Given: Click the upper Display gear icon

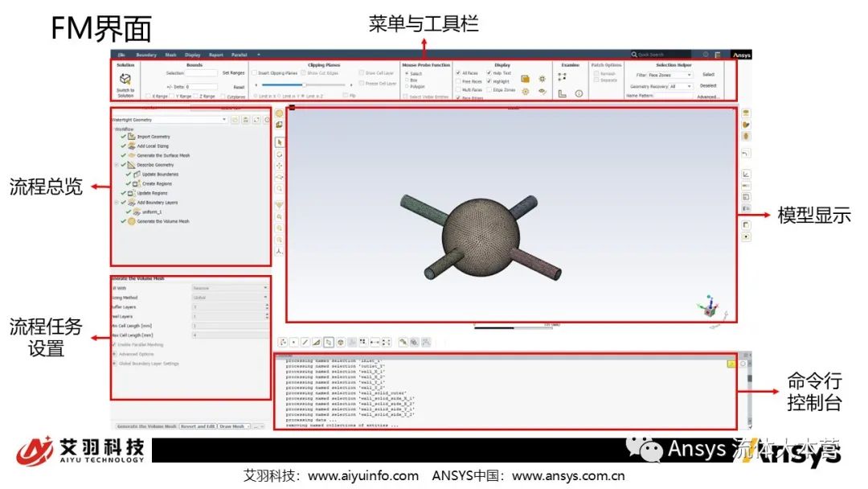Looking at the screenshot, I should [x=542, y=79].
